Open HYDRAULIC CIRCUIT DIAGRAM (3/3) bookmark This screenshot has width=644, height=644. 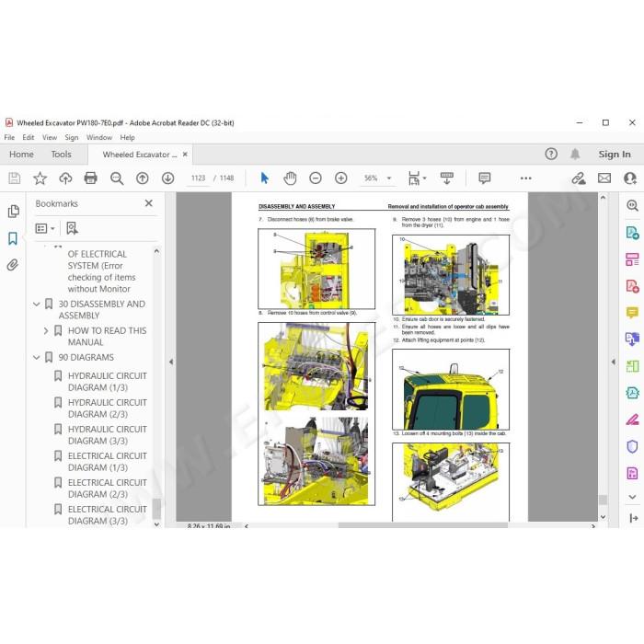tap(108, 435)
